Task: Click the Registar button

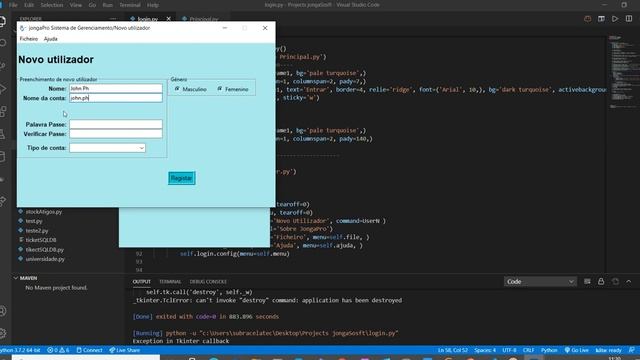Action: tap(182, 178)
